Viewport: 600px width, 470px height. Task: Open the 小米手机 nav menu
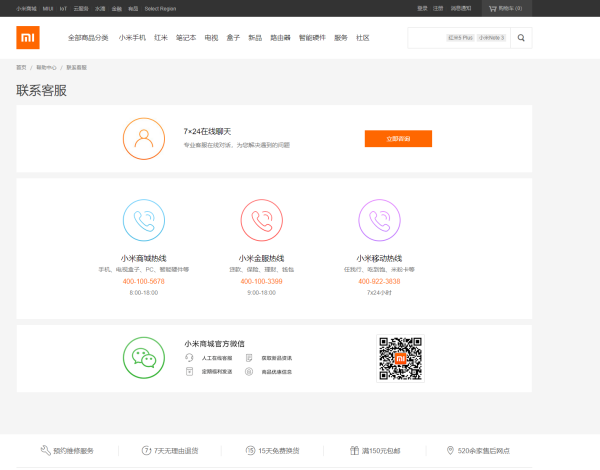click(132, 38)
